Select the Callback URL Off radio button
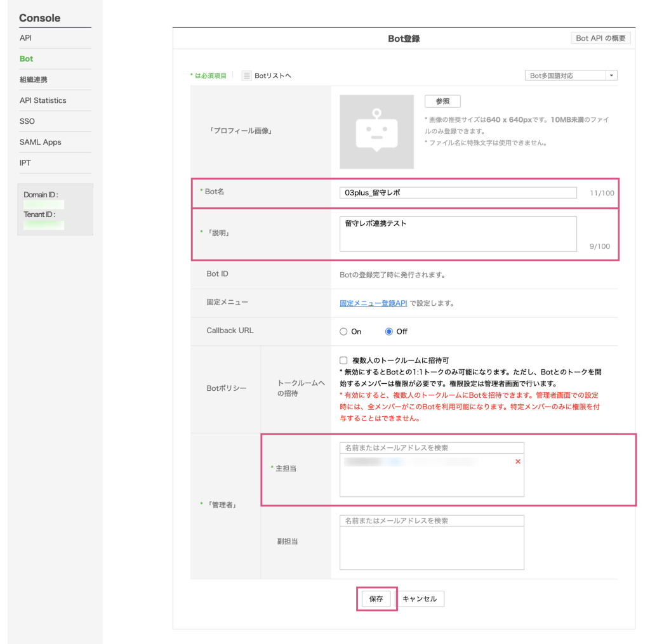The height and width of the screenshot is (644, 650). click(x=389, y=331)
